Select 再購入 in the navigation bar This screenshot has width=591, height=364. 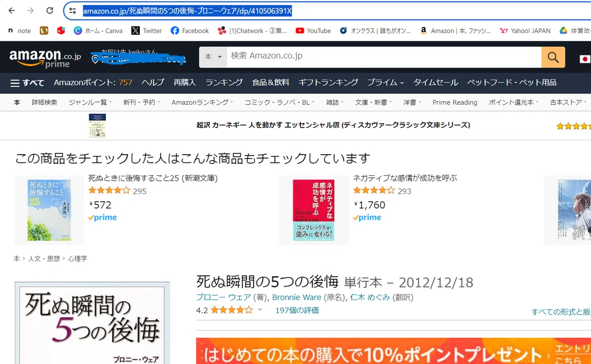pyautogui.click(x=185, y=82)
